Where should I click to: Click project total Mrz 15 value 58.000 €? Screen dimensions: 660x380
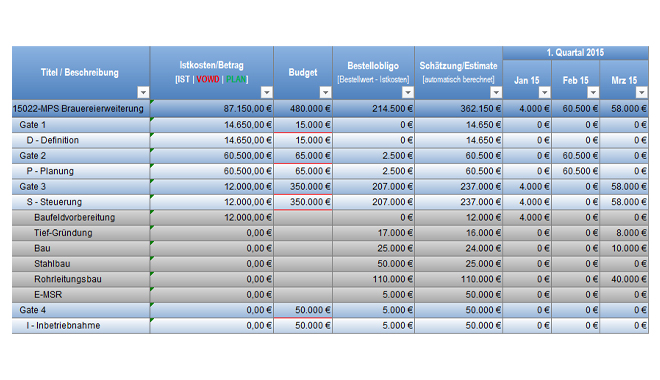coord(624,109)
